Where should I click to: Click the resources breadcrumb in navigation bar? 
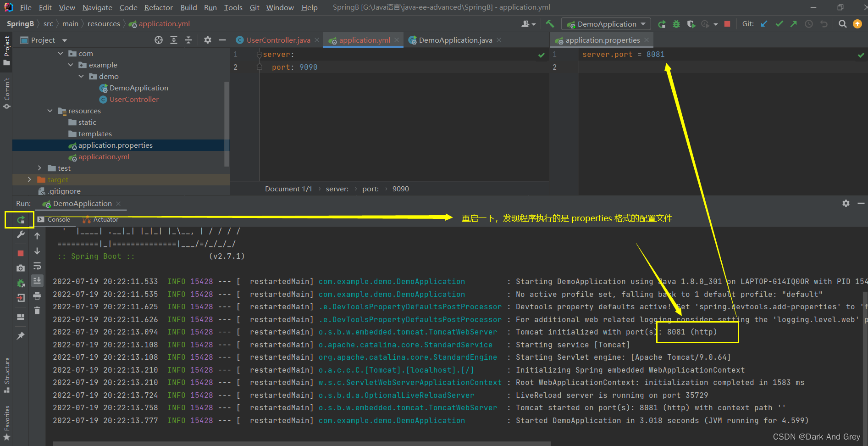pyautogui.click(x=104, y=24)
